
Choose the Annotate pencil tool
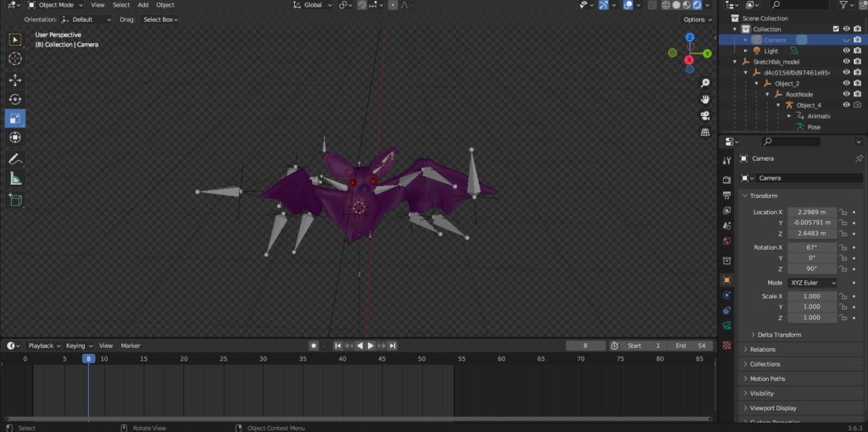[15, 158]
